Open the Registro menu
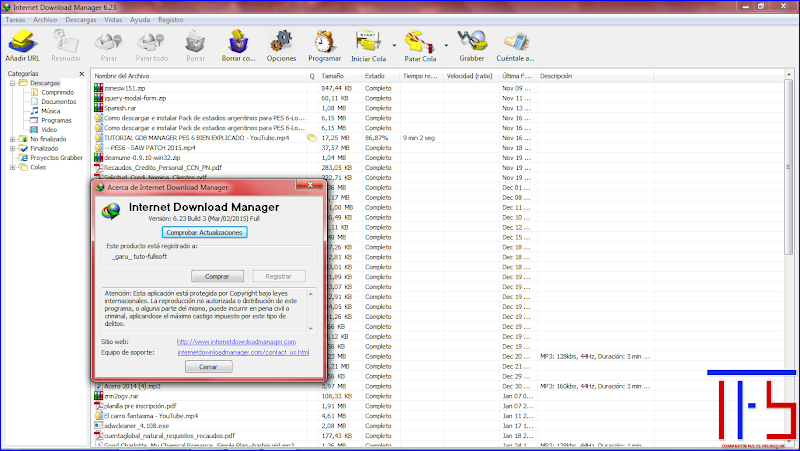This screenshot has height=451, width=800. (x=170, y=20)
